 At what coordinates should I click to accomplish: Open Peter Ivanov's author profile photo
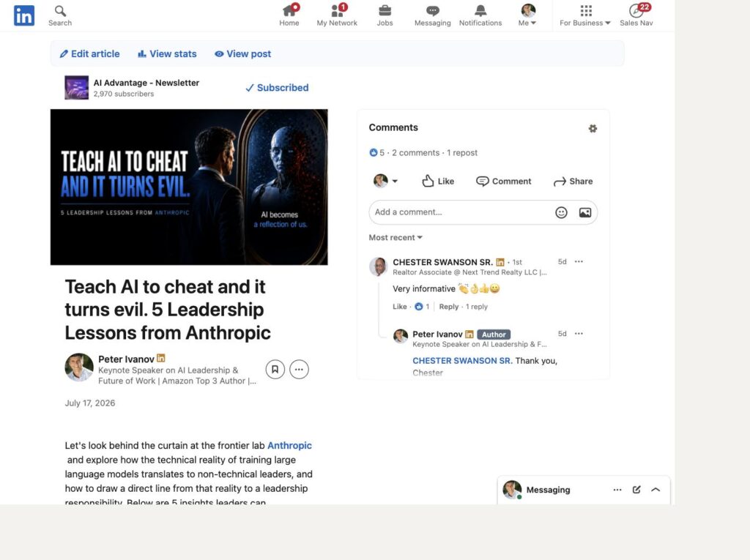click(x=79, y=367)
